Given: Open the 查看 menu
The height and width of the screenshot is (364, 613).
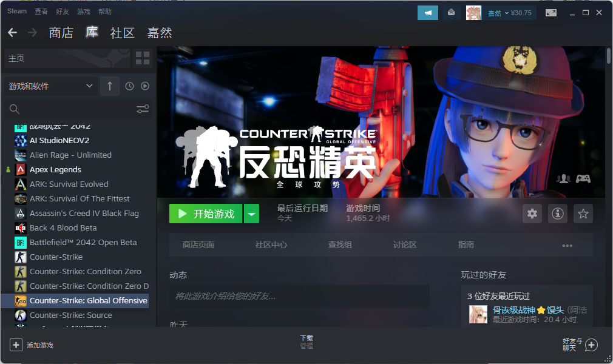Looking at the screenshot, I should pyautogui.click(x=41, y=12).
